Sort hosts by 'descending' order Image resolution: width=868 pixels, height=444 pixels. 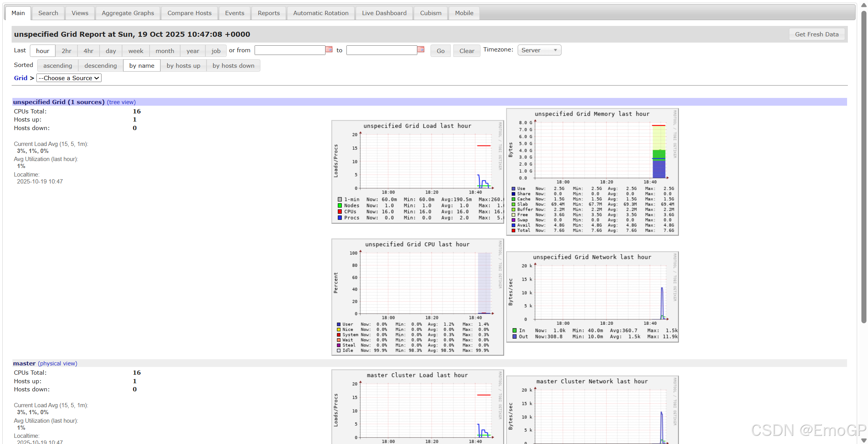coord(100,65)
